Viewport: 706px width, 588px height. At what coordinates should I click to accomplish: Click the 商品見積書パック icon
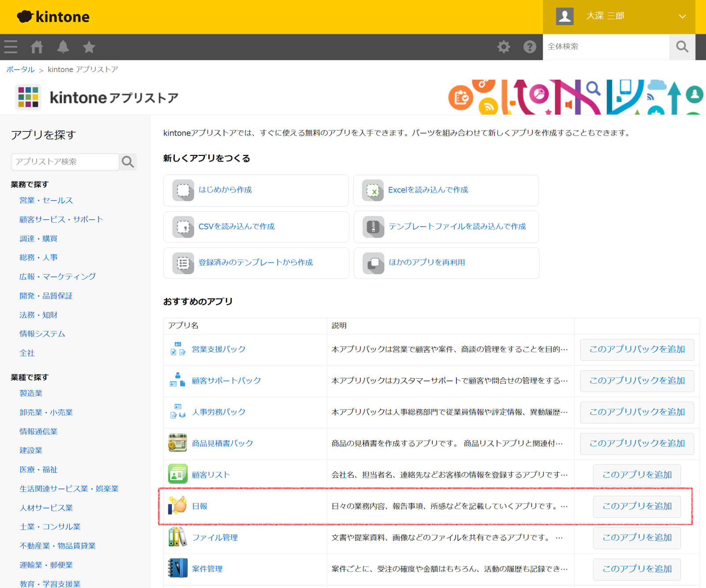tap(178, 443)
